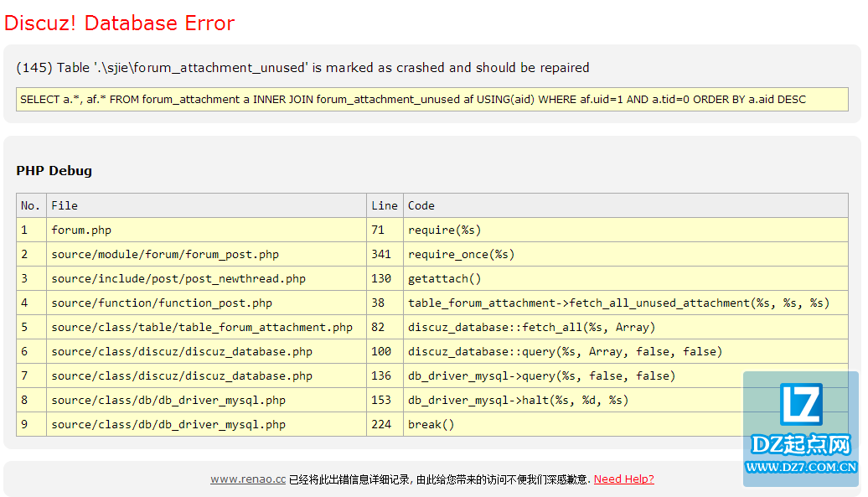
Task: Click line number 224
Action: pyautogui.click(x=385, y=424)
